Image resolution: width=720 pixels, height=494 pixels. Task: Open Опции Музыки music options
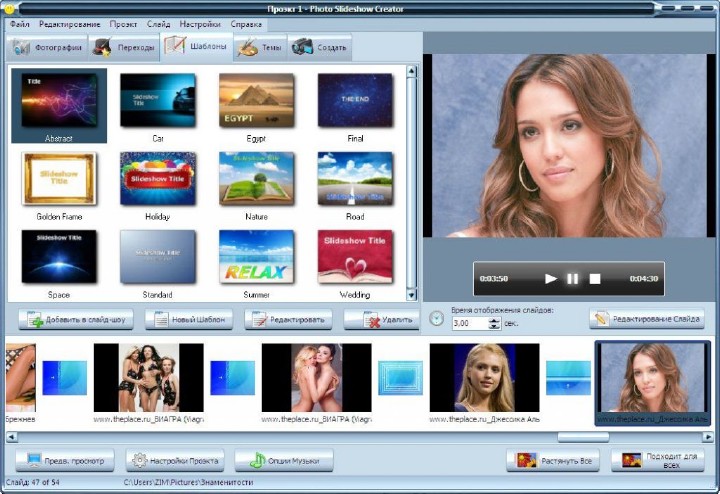click(284, 460)
